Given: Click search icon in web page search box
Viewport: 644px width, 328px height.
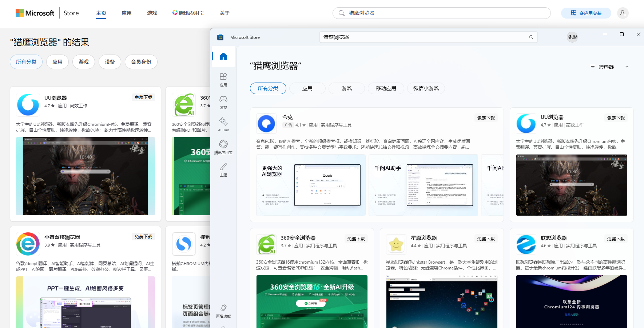Looking at the screenshot, I should (341, 13).
